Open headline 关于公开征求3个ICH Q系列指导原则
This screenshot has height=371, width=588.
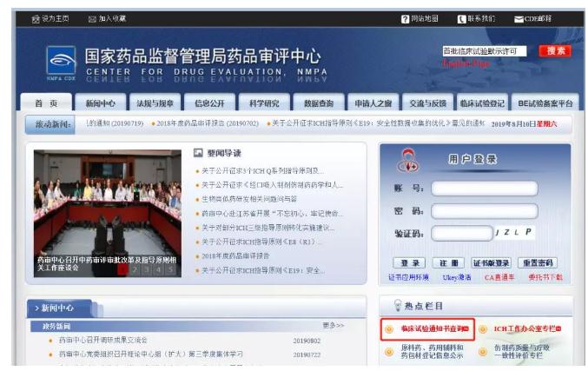(x=263, y=170)
